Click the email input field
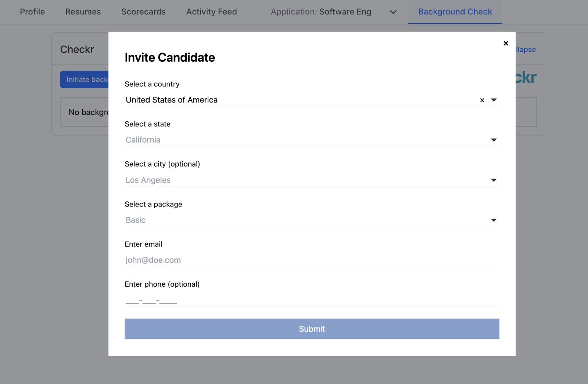The height and width of the screenshot is (384, 588). (312, 260)
